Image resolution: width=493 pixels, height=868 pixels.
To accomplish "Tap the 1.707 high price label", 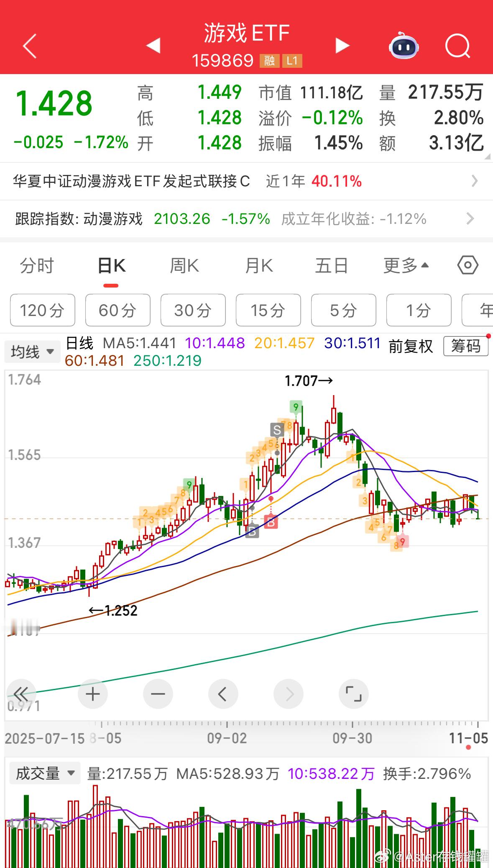I will coord(309,381).
